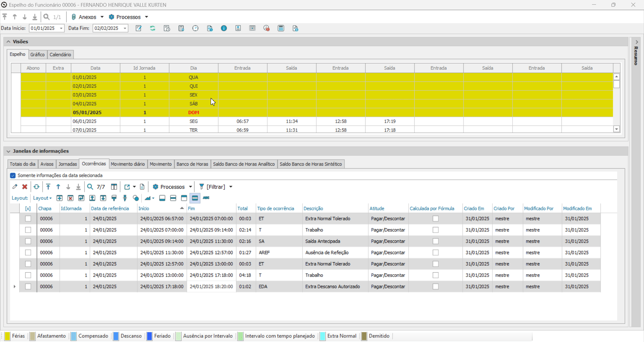Click the delete layout red X box icon
This screenshot has width=644, height=342.
coord(70,198)
